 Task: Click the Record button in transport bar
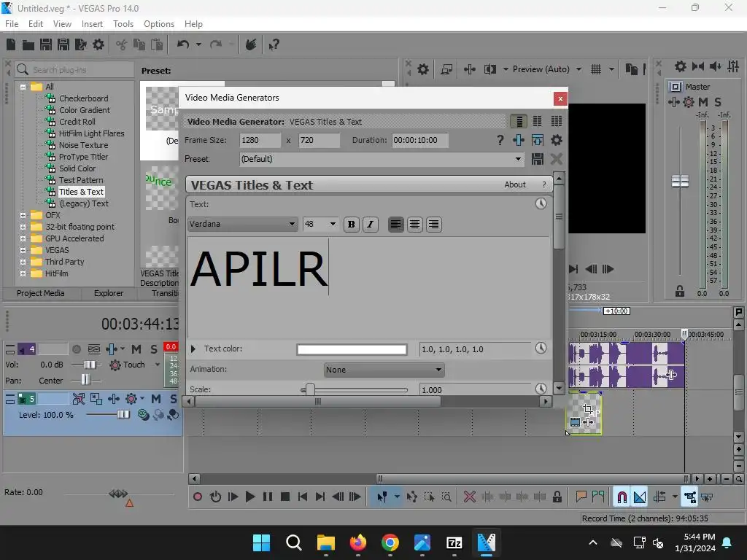point(198,497)
